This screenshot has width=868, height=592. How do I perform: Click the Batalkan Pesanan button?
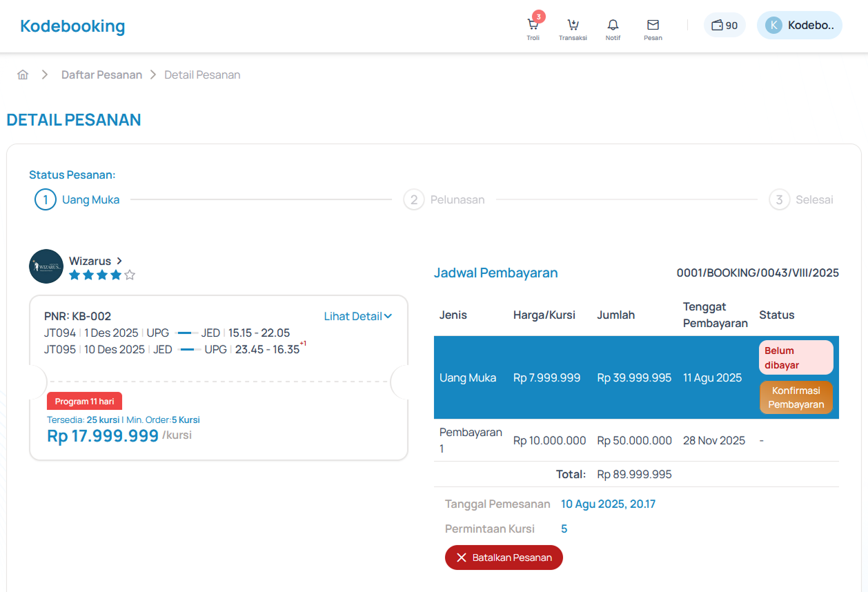pyautogui.click(x=504, y=558)
